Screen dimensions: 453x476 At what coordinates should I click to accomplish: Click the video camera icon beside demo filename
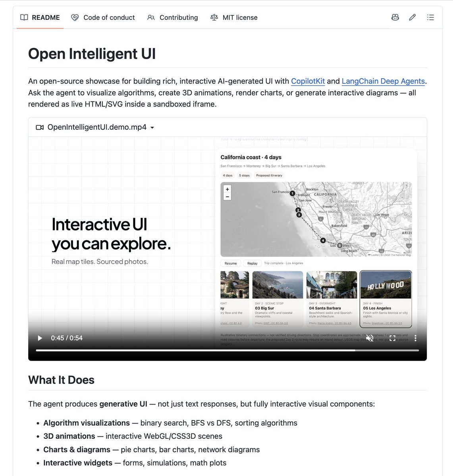[40, 127]
